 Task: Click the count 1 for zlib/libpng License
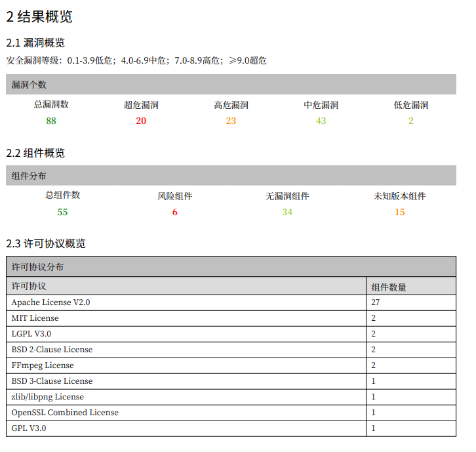click(374, 397)
